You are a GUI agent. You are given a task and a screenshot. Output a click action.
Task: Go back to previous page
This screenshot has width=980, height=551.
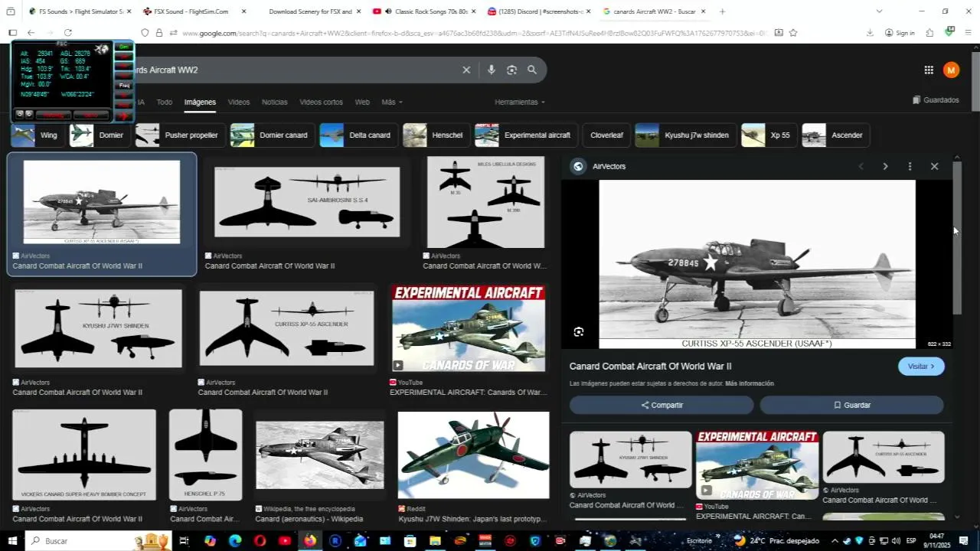click(31, 33)
